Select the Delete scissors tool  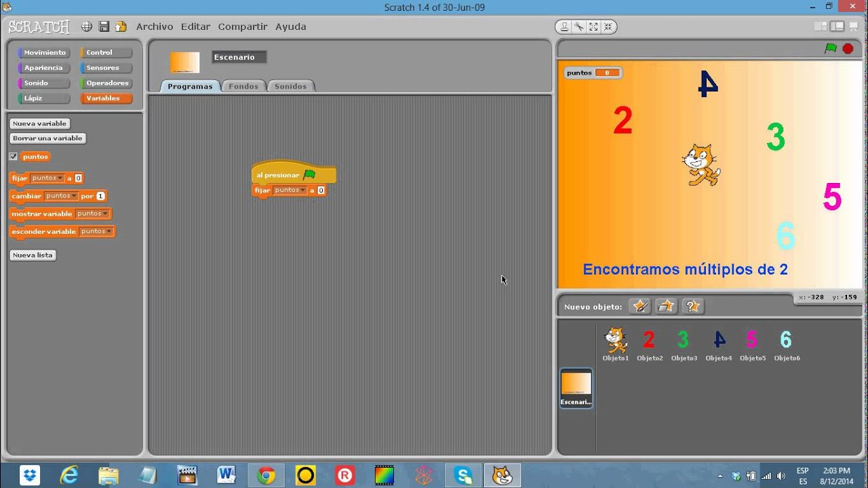[578, 27]
